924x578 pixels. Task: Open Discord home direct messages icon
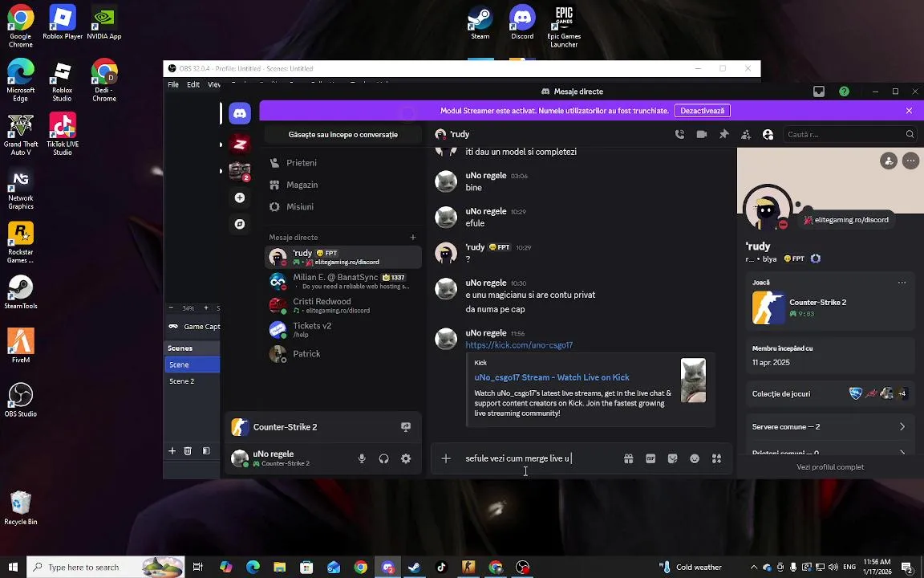(239, 113)
